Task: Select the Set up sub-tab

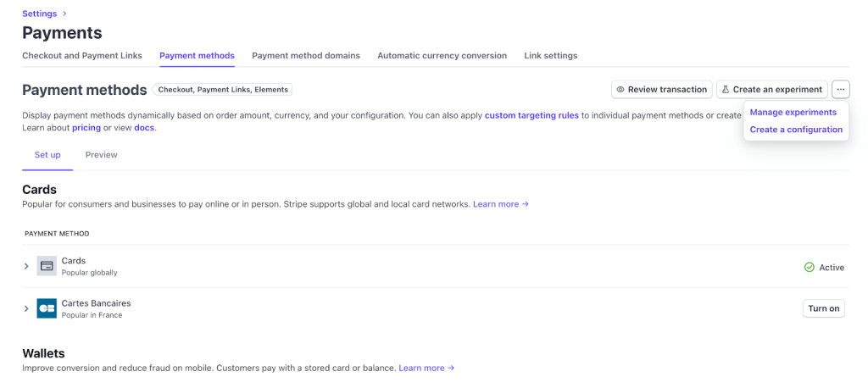Action: [47, 155]
